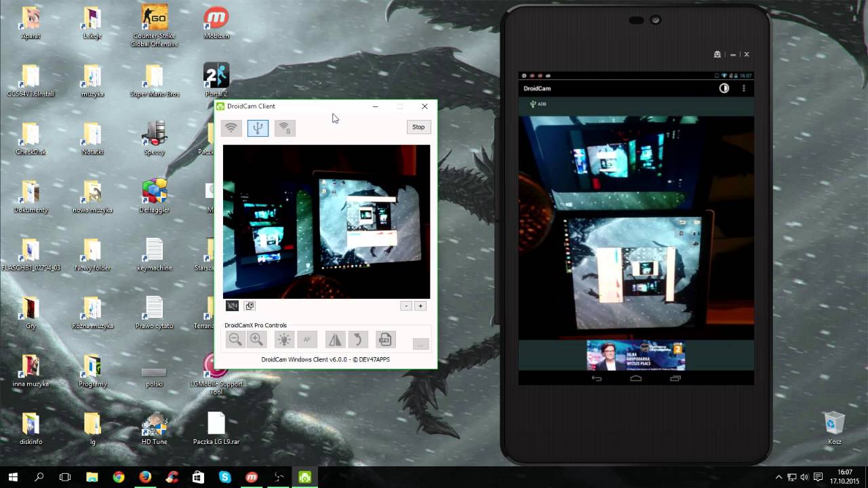Select the Speccy desktop icon
Image resolution: width=868 pixels, height=488 pixels.
(155, 138)
